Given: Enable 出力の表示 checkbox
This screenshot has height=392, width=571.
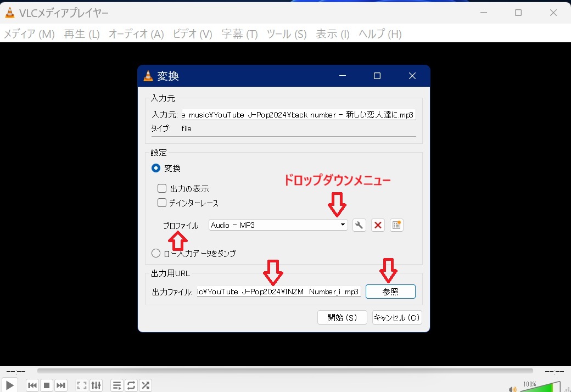Looking at the screenshot, I should tap(161, 188).
